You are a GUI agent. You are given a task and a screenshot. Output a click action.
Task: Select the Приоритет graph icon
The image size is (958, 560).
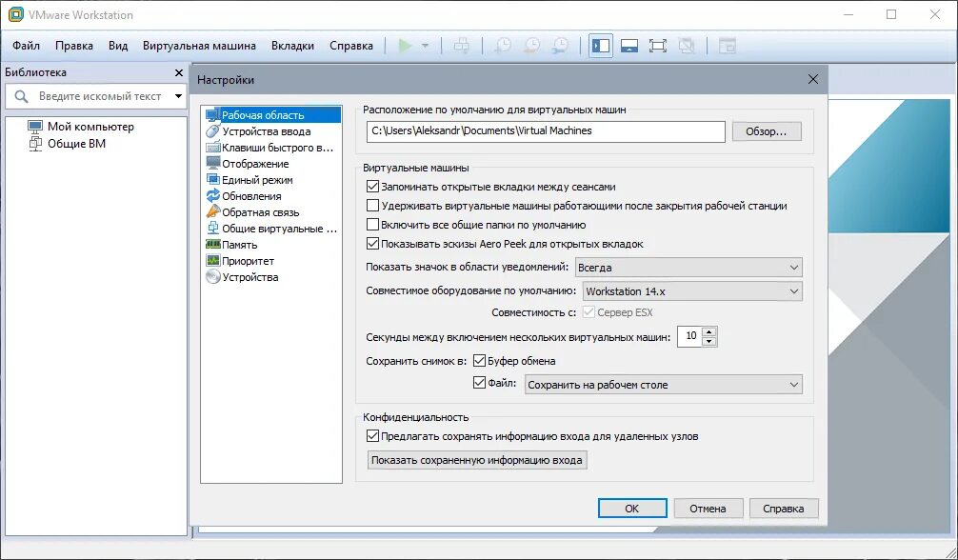pyautogui.click(x=212, y=260)
